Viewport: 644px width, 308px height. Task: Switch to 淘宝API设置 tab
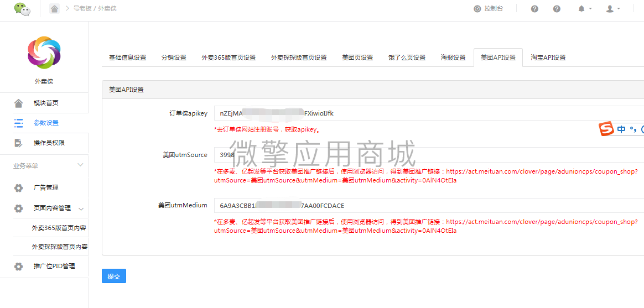[x=548, y=58]
